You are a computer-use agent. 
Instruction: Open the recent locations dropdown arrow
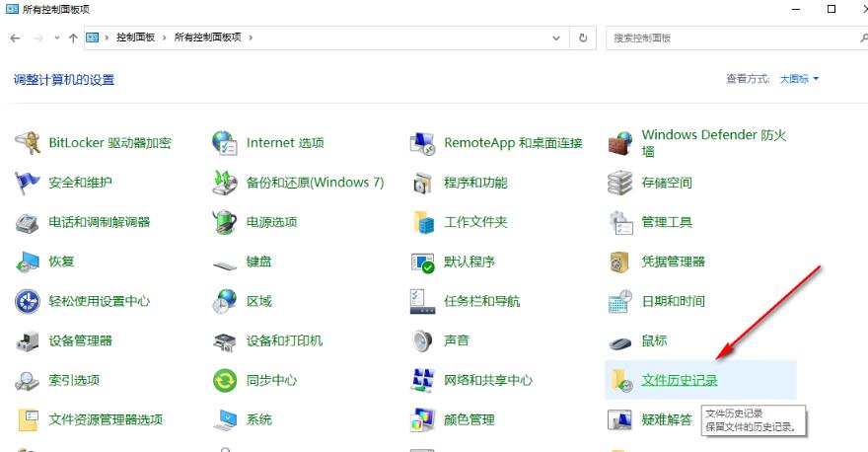57,38
